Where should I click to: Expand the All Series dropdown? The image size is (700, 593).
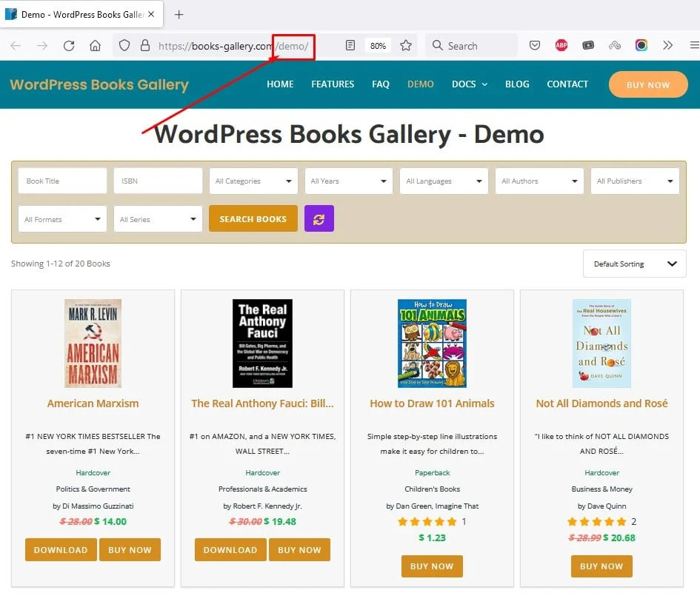pyautogui.click(x=158, y=218)
